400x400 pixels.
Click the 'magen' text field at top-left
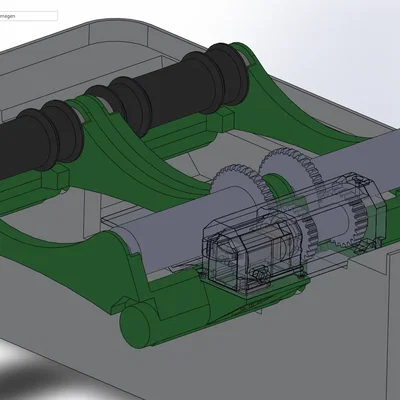click(x=28, y=16)
